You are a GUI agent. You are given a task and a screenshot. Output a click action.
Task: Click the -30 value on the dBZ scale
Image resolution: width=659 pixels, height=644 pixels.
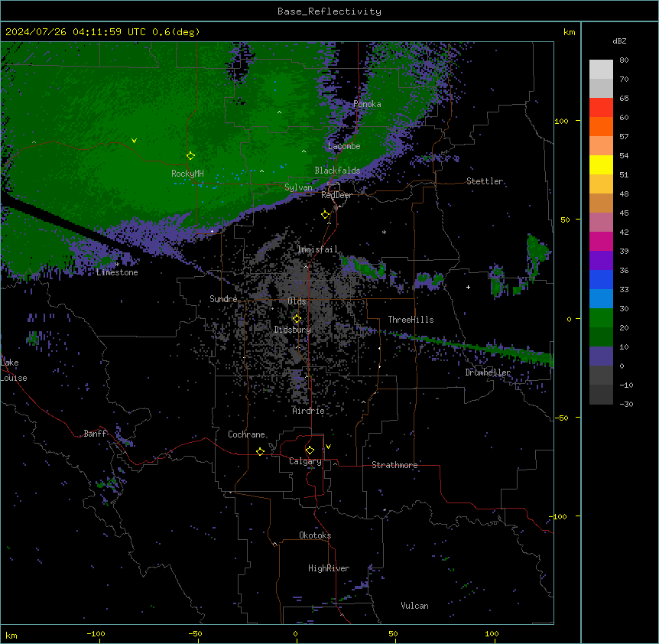coord(626,404)
